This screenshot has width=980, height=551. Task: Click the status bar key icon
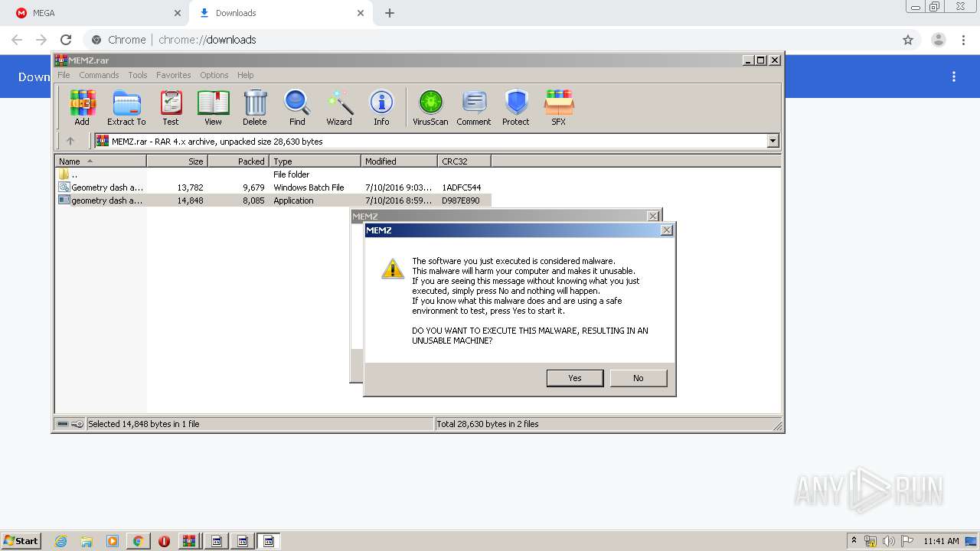pyautogui.click(x=77, y=424)
